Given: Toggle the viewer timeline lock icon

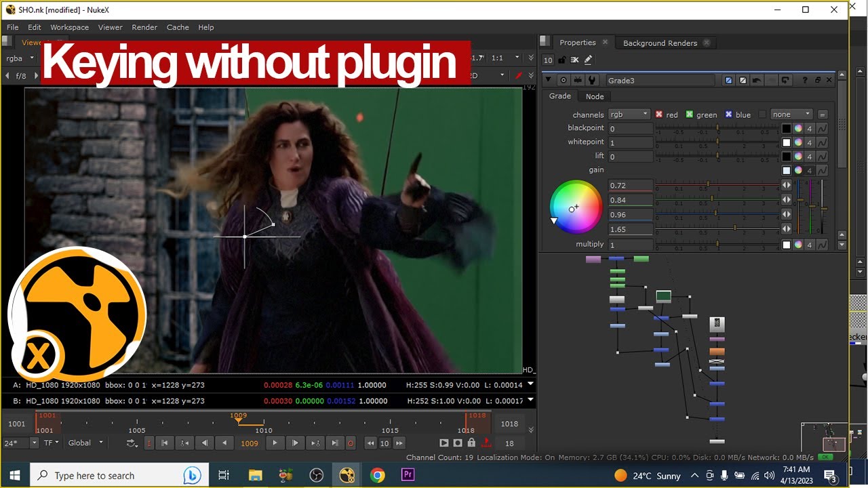Looking at the screenshot, I should [471, 443].
